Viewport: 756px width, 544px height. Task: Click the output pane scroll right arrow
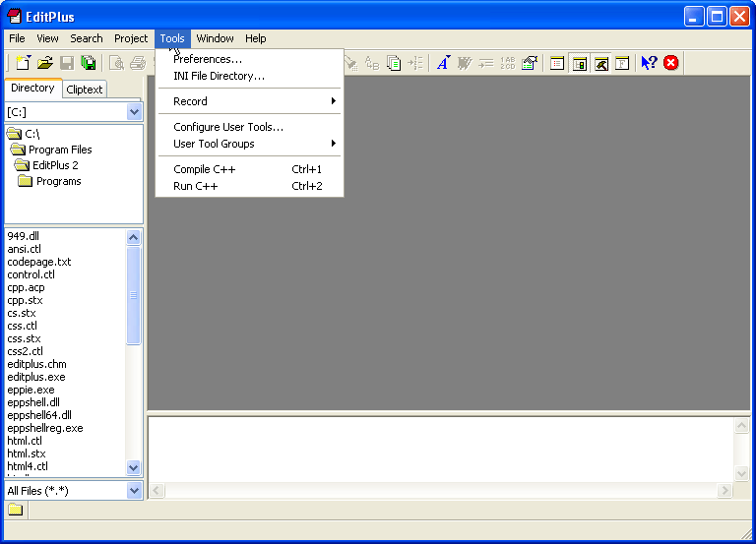click(x=724, y=491)
